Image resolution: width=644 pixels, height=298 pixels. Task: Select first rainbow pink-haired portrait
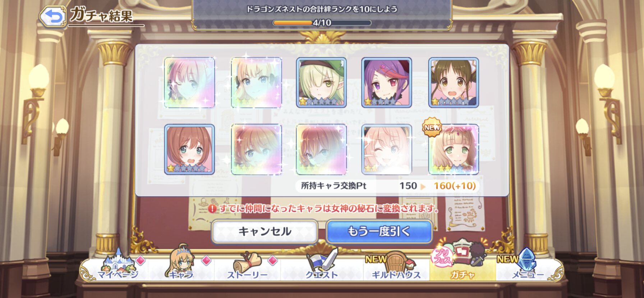(x=189, y=83)
